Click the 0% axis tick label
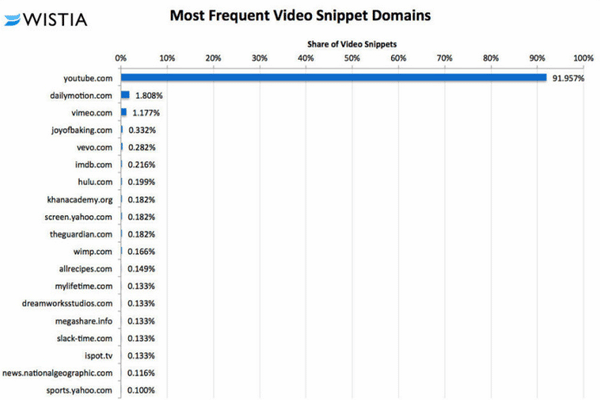 [x=121, y=58]
